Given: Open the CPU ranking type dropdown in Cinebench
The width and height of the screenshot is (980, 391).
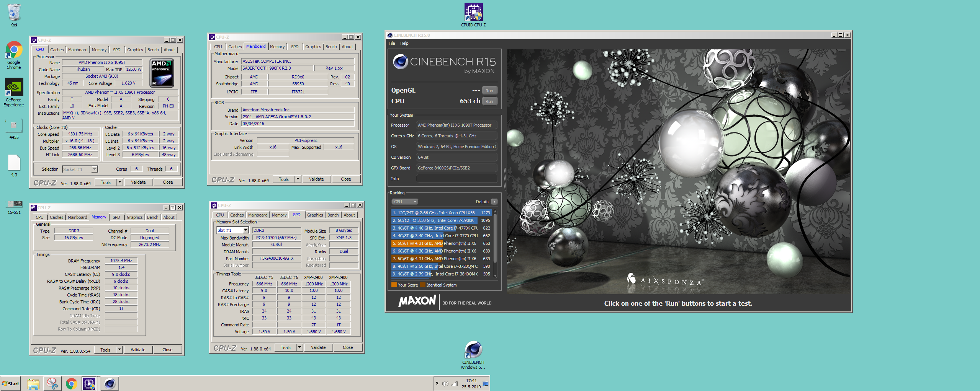Looking at the screenshot, I should pos(405,202).
